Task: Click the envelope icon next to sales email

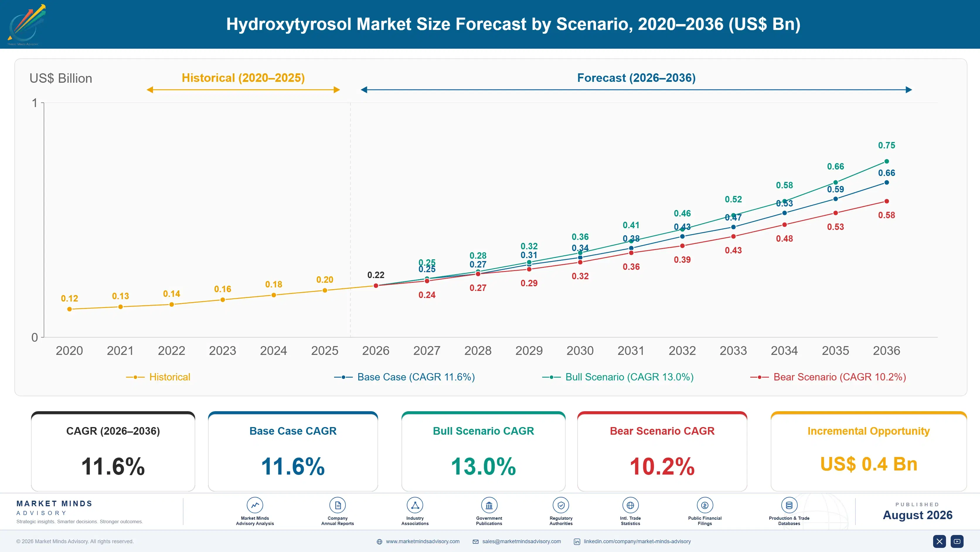Action: [476, 542]
